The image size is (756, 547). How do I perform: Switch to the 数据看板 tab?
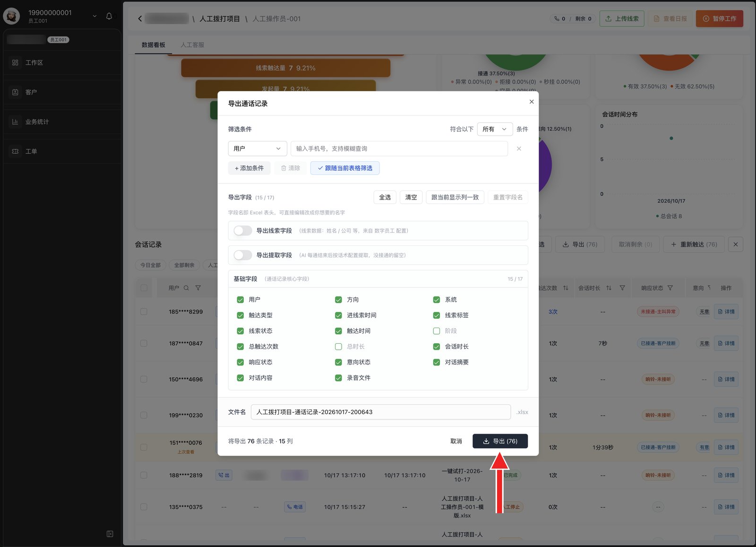click(x=154, y=45)
